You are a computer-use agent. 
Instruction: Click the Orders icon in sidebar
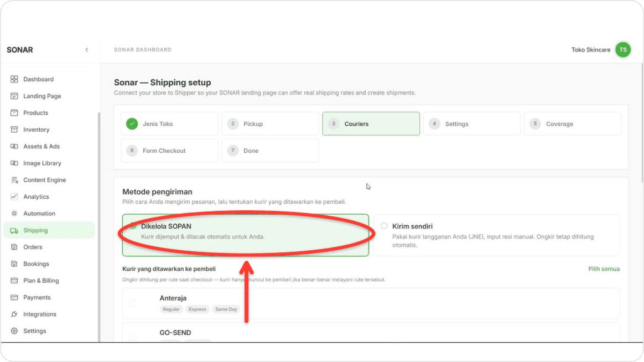click(14, 247)
